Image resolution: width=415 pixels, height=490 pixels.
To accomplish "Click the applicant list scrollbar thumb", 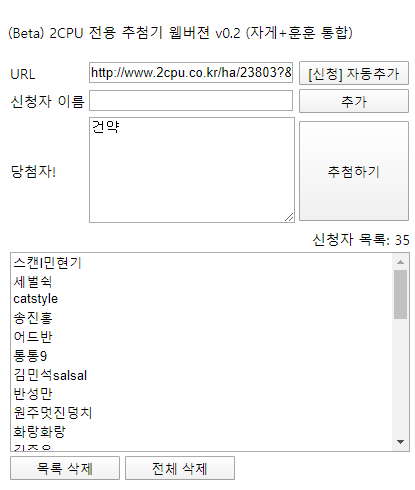I will pos(400,294).
